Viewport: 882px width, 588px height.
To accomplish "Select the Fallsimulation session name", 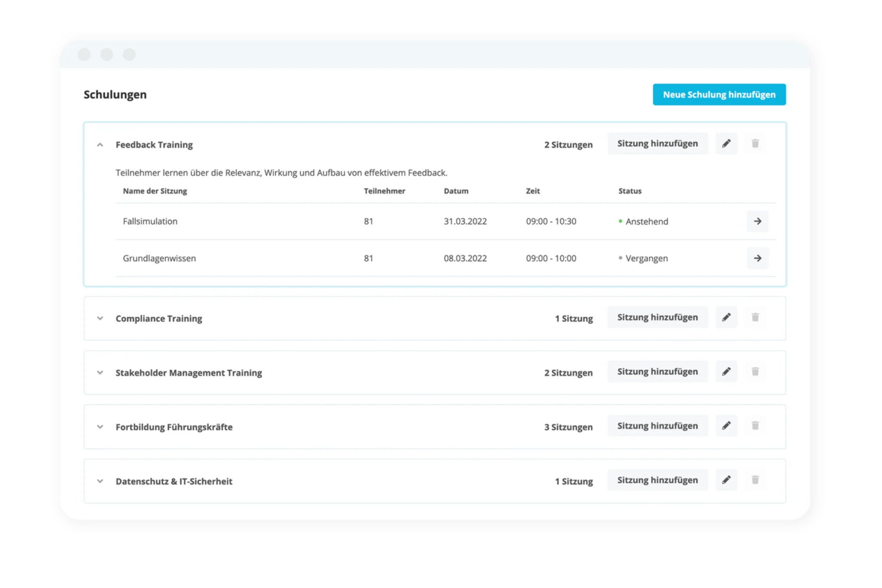I will tap(150, 221).
